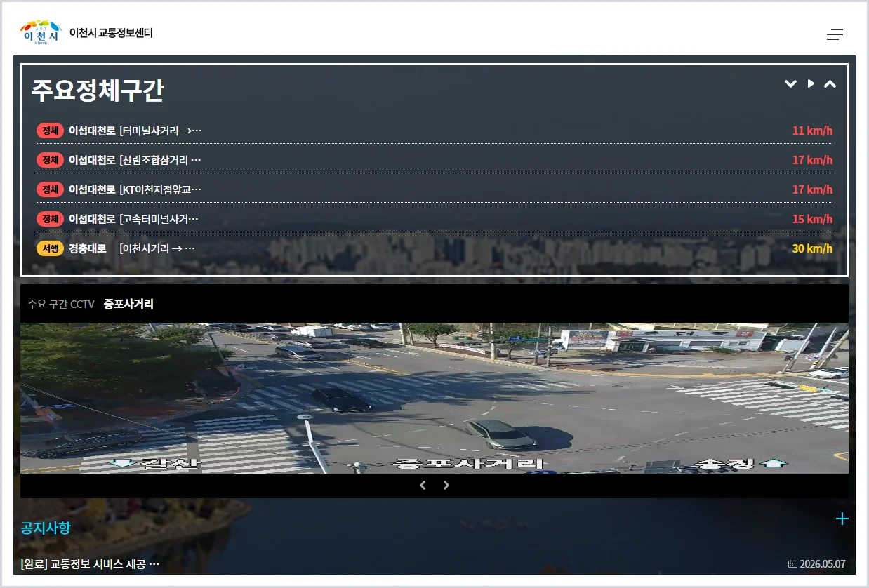Click the 11 km/h speed value
Viewport: 869px width, 588px height.
(812, 131)
